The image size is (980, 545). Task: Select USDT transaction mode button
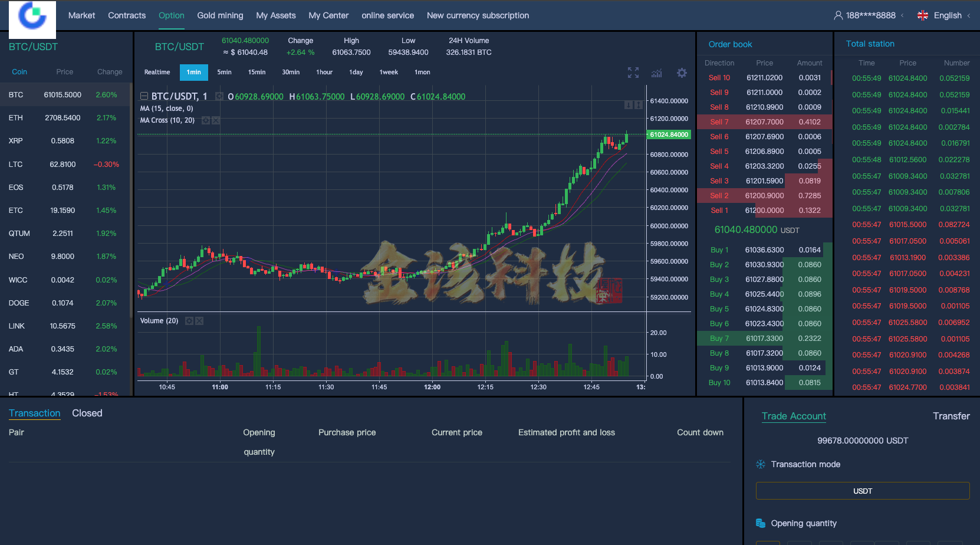(862, 491)
